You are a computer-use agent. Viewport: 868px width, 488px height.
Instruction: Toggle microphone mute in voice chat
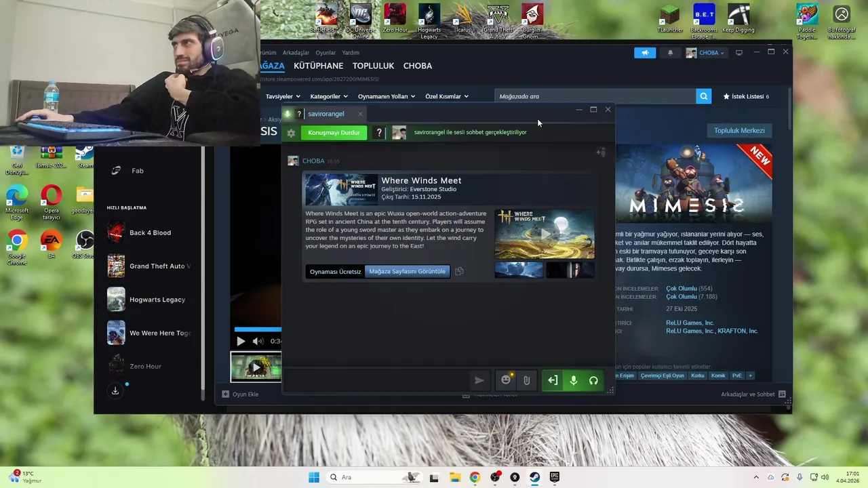click(x=574, y=380)
